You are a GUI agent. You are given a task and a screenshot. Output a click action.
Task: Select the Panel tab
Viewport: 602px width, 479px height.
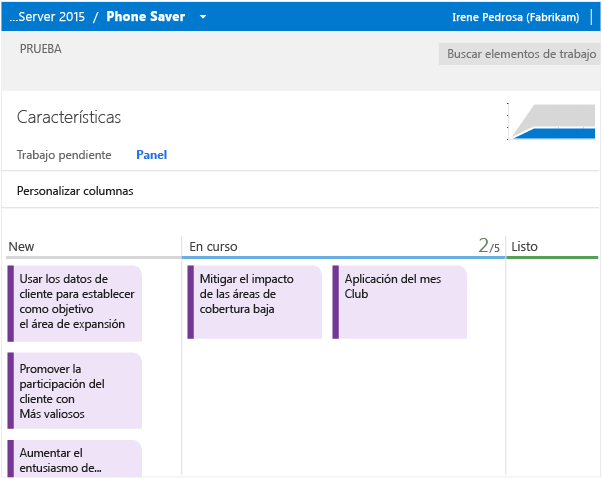click(151, 155)
